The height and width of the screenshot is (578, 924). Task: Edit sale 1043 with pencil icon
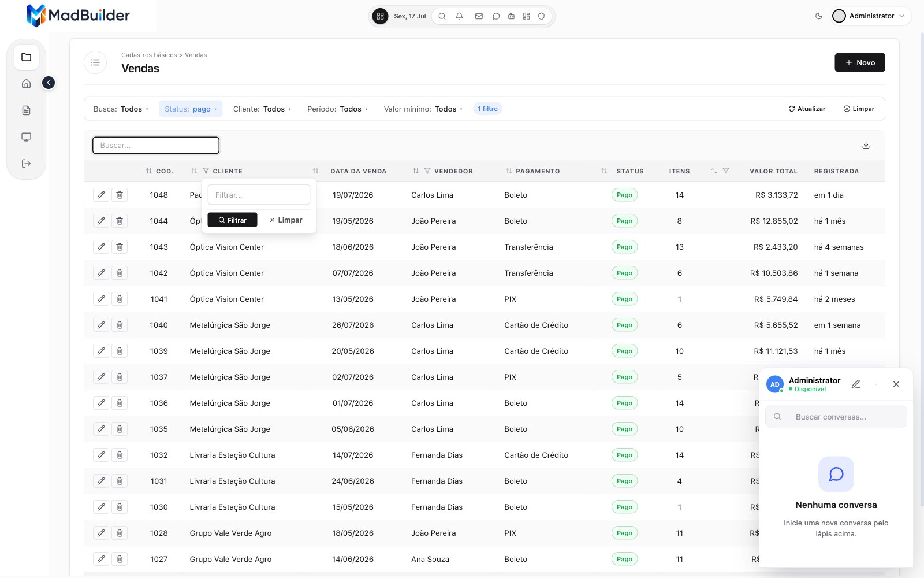[101, 247]
